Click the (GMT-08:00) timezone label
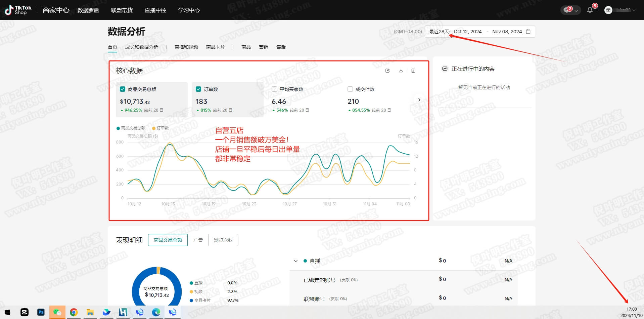Image resolution: width=644 pixels, height=319 pixels. 408,32
